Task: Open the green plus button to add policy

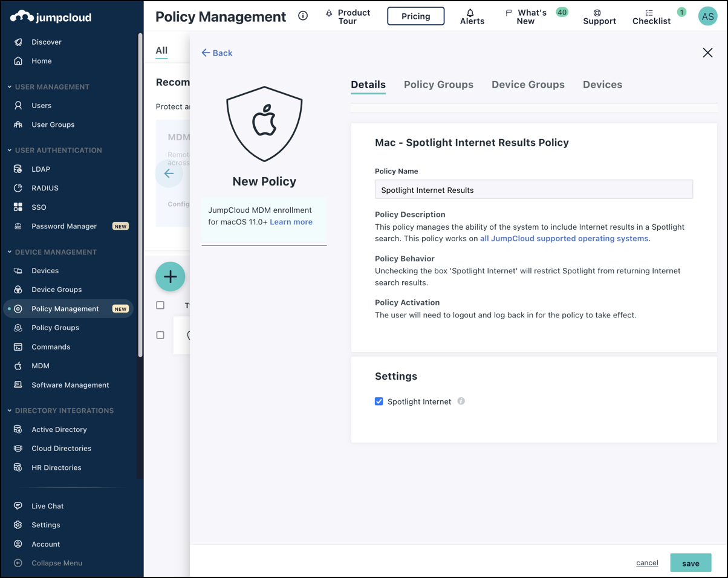Action: pyautogui.click(x=170, y=276)
